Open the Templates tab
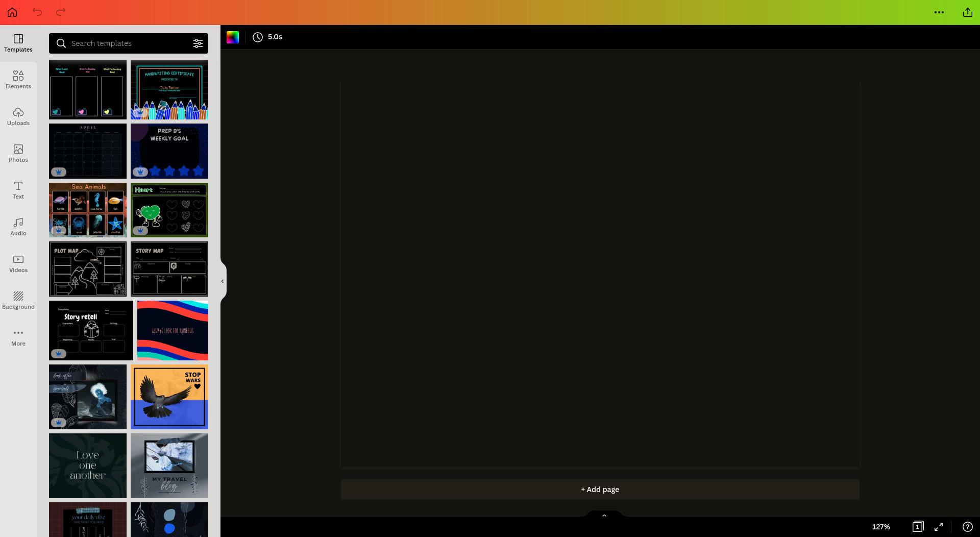 pyautogui.click(x=18, y=43)
